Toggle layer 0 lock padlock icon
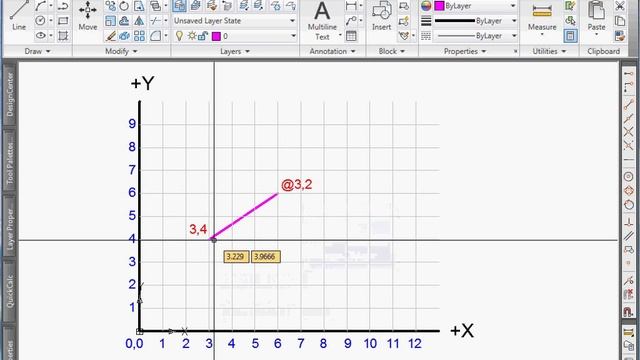This screenshot has height=360, width=640. (202, 36)
